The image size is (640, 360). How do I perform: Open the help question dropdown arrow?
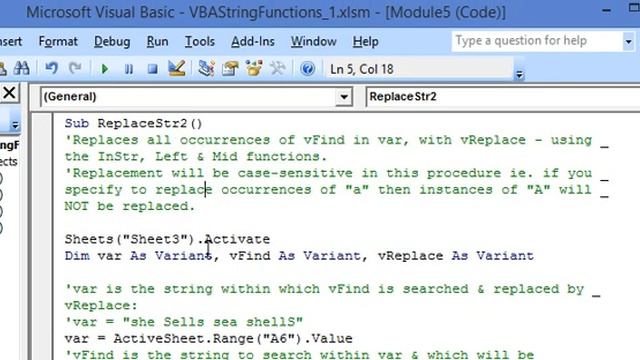[x=629, y=42]
